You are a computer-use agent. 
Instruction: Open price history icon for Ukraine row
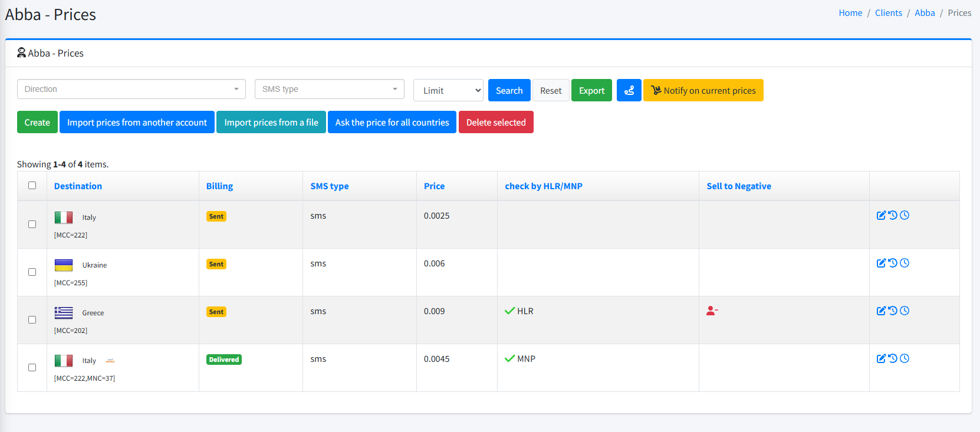(893, 263)
